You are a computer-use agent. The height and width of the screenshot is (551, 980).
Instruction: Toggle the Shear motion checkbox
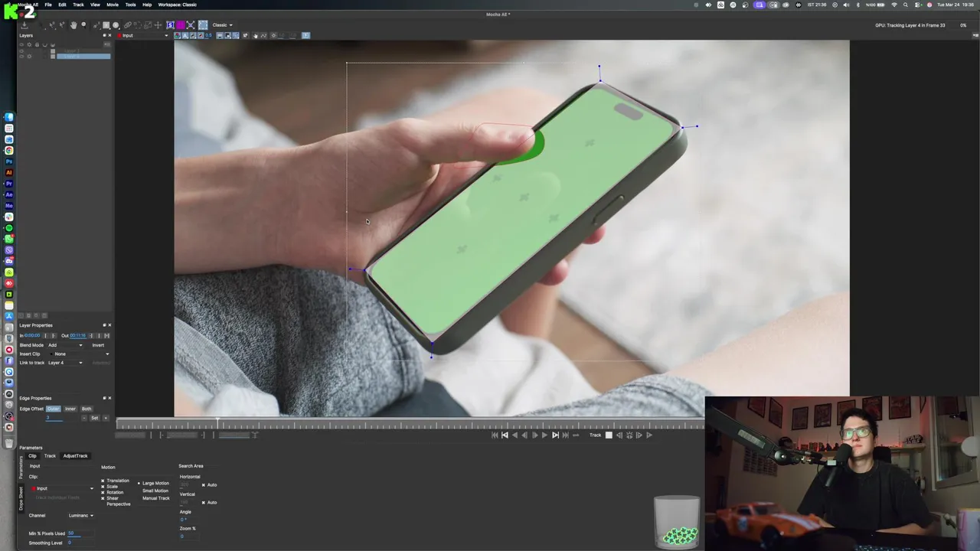tap(103, 498)
